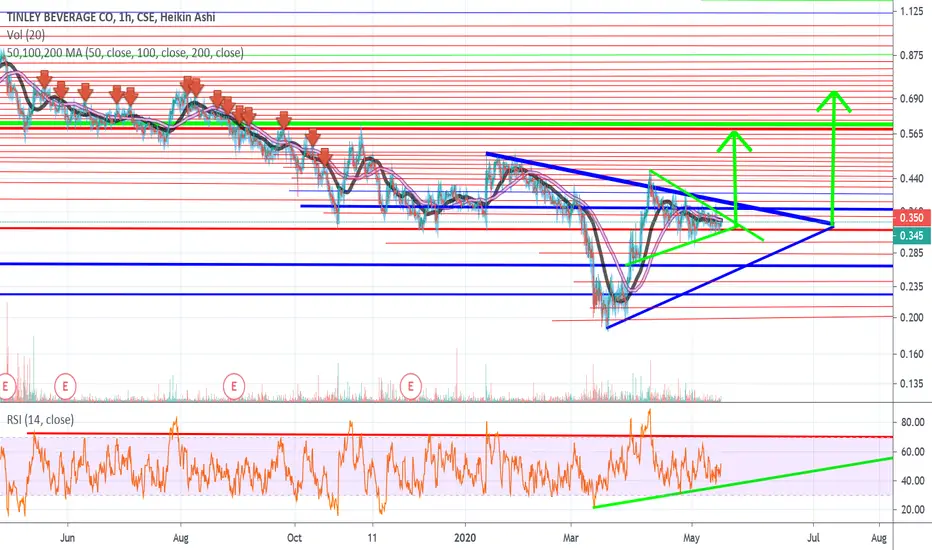This screenshot has width=932, height=550.
Task: Click the Jul date label on time axis
Action: [x=813, y=538]
